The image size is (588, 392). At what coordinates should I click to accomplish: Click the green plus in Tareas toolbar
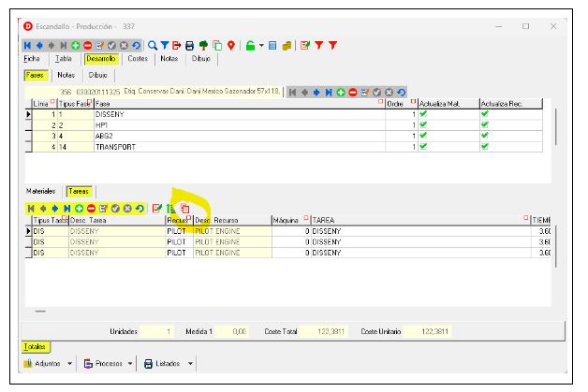79,207
